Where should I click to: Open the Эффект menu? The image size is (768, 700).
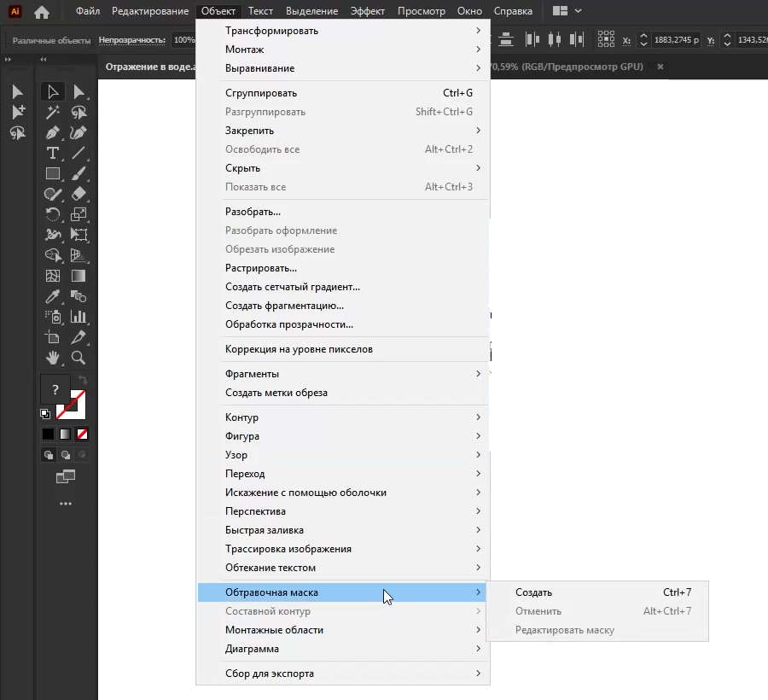pyautogui.click(x=367, y=11)
